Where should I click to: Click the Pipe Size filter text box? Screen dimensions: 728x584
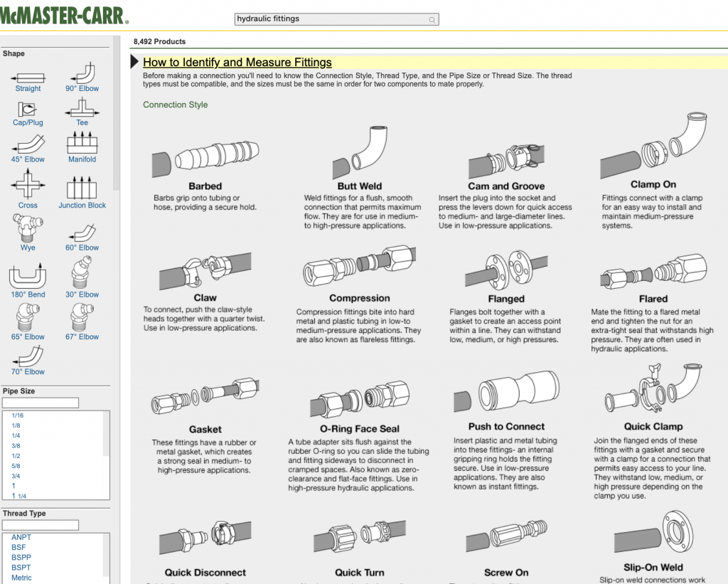tap(41, 403)
